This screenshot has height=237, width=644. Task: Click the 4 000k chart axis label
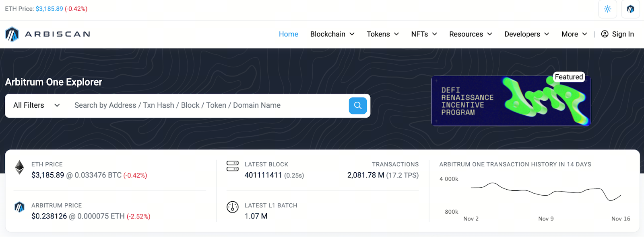(449, 179)
